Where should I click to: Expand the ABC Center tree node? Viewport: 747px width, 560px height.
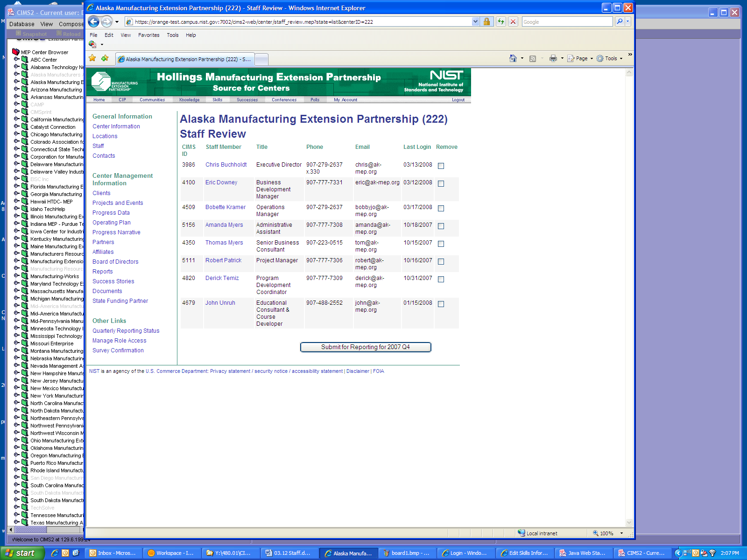16,59
